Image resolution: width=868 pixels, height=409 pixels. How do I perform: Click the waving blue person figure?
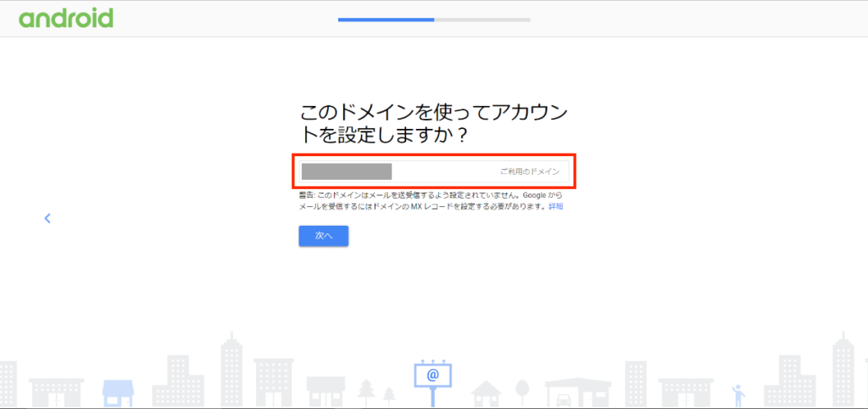point(737,395)
